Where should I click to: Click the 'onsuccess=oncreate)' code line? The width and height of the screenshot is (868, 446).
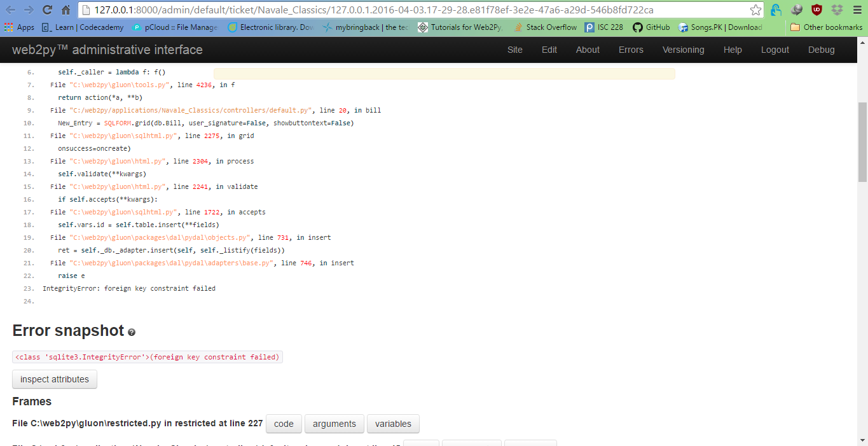(x=94, y=148)
